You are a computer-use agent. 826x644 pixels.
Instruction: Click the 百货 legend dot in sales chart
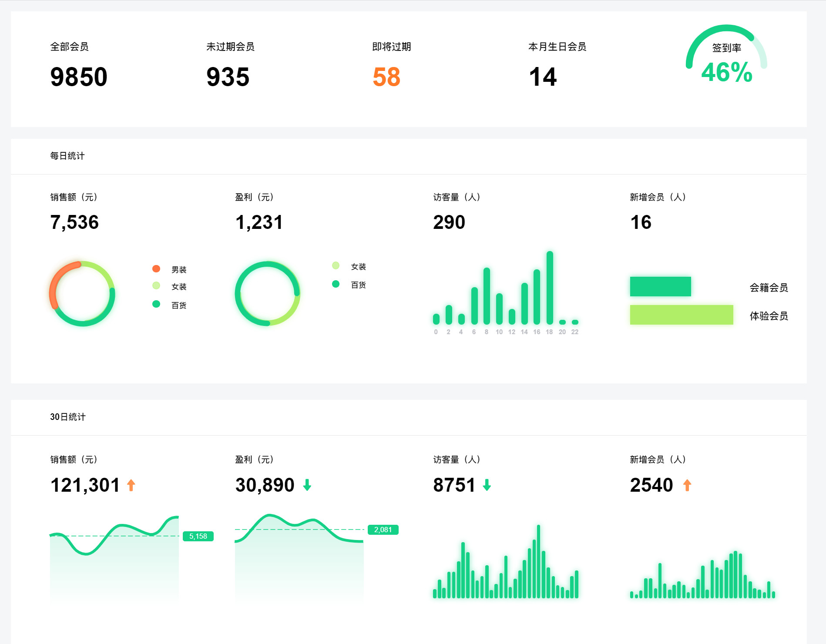tap(156, 304)
